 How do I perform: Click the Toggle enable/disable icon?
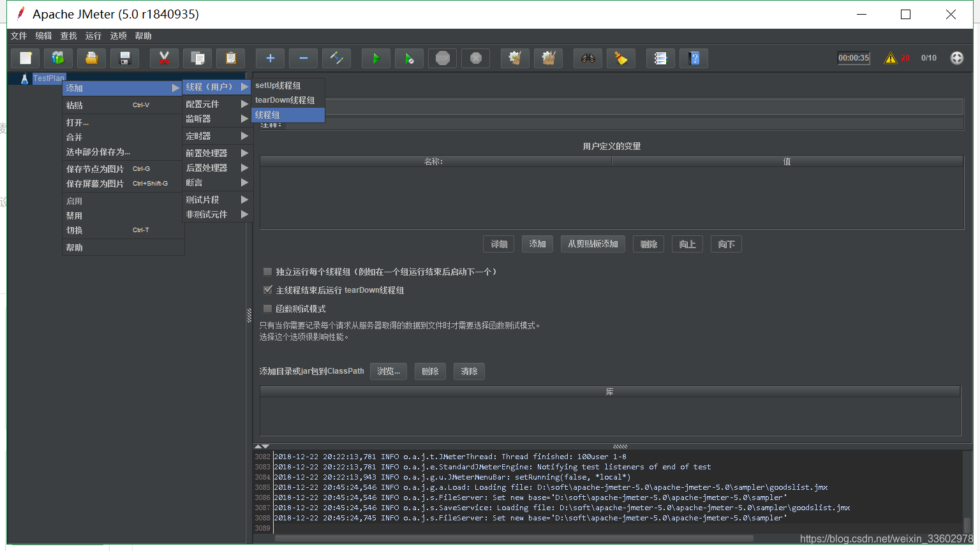[336, 58]
